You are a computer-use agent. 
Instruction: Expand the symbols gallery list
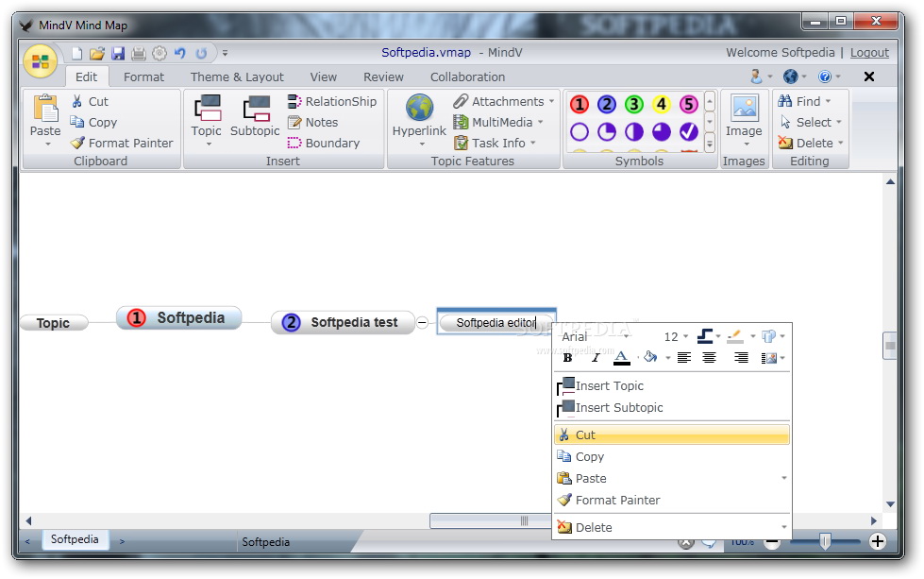click(710, 143)
